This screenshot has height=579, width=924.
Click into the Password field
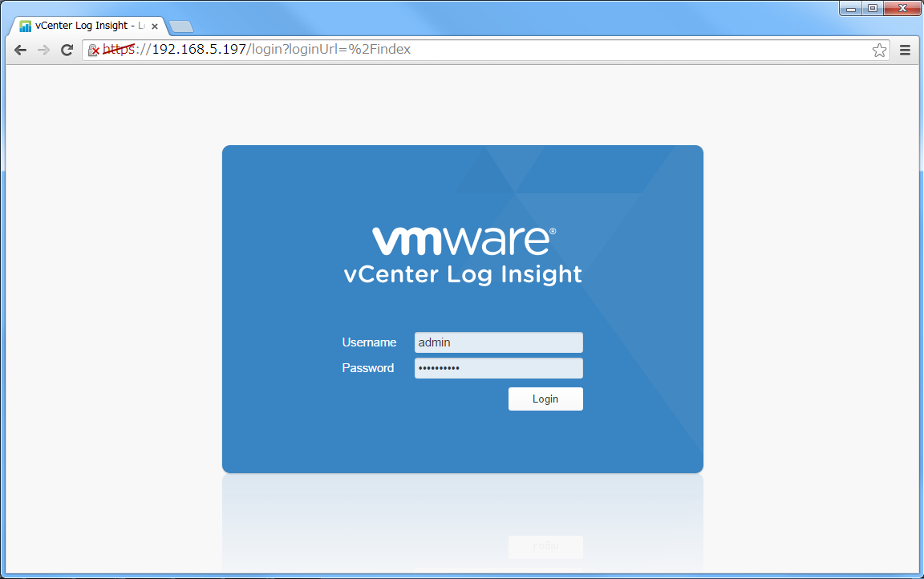pos(499,368)
